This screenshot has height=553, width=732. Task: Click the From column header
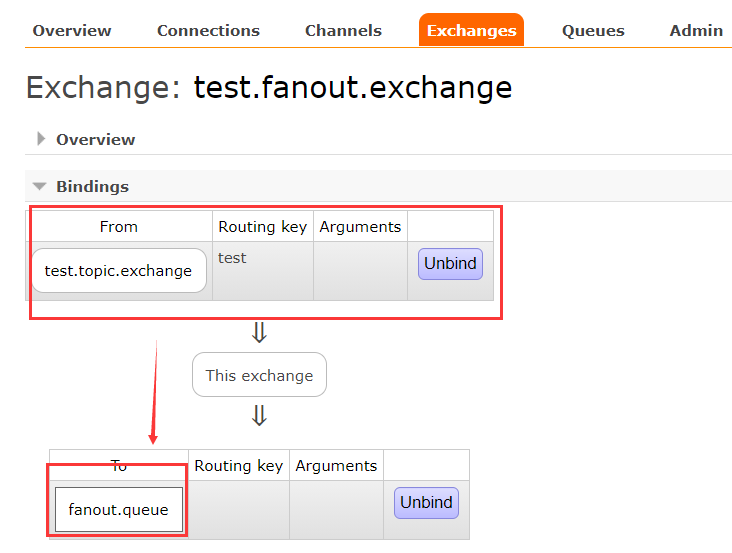point(118,226)
